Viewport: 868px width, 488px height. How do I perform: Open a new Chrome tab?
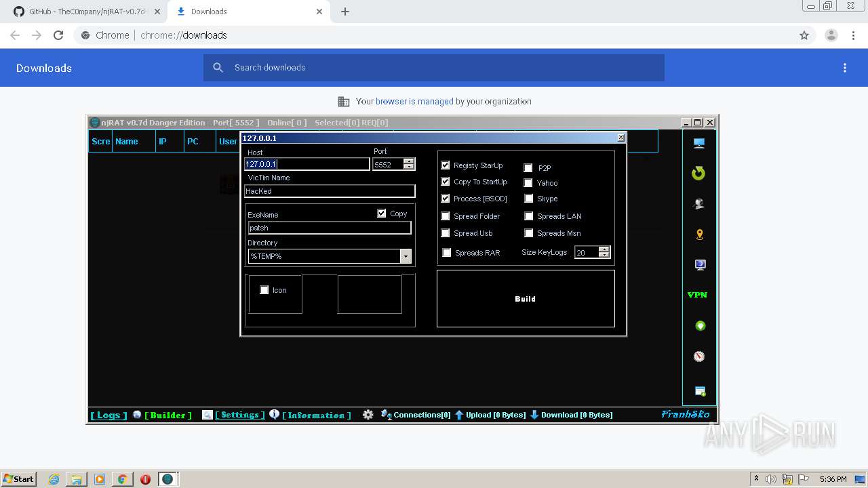[x=345, y=12]
